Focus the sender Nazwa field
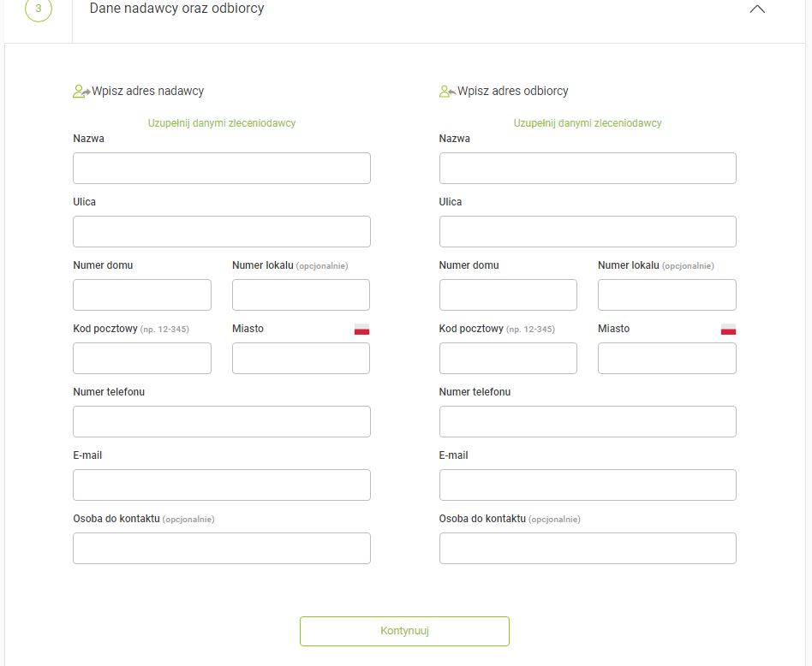Viewport: 812px width, 666px height. click(222, 169)
